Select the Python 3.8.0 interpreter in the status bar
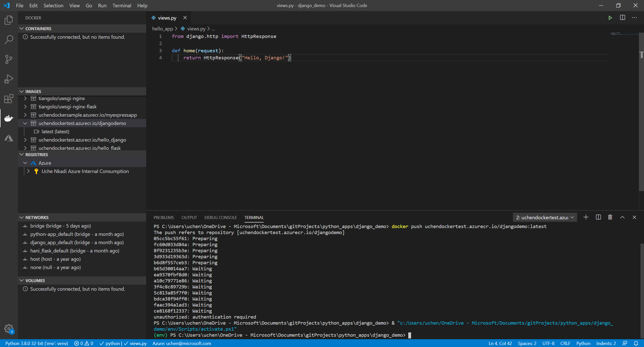Image resolution: width=644 pixels, height=347 pixels. [36, 343]
